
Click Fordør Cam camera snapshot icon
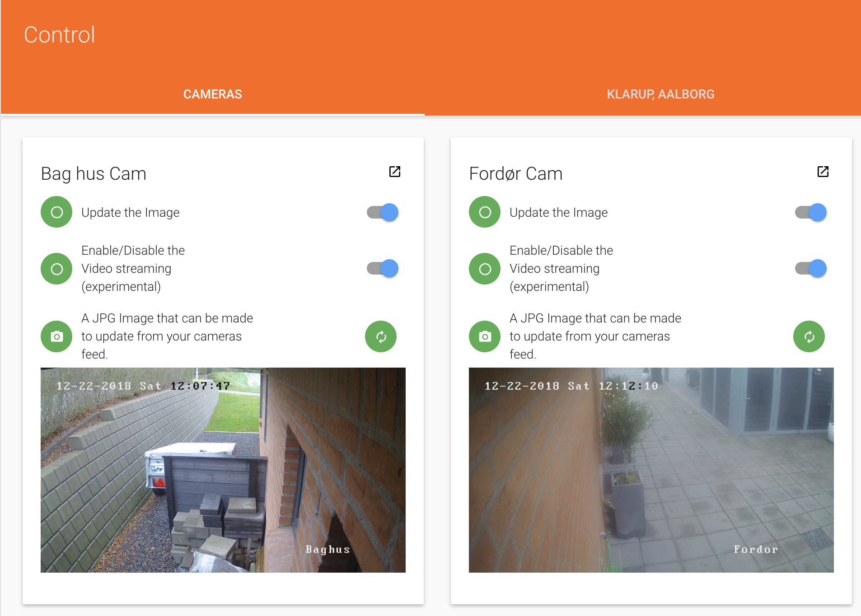click(x=485, y=336)
